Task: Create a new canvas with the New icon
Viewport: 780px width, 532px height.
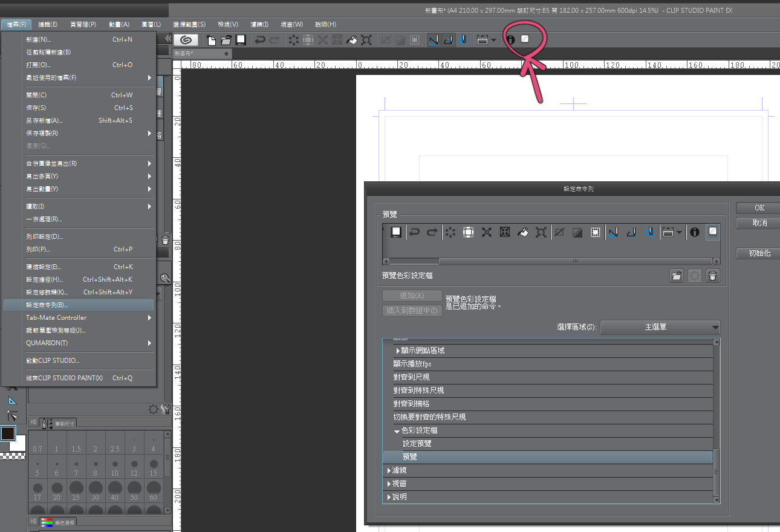Action: 211,40
